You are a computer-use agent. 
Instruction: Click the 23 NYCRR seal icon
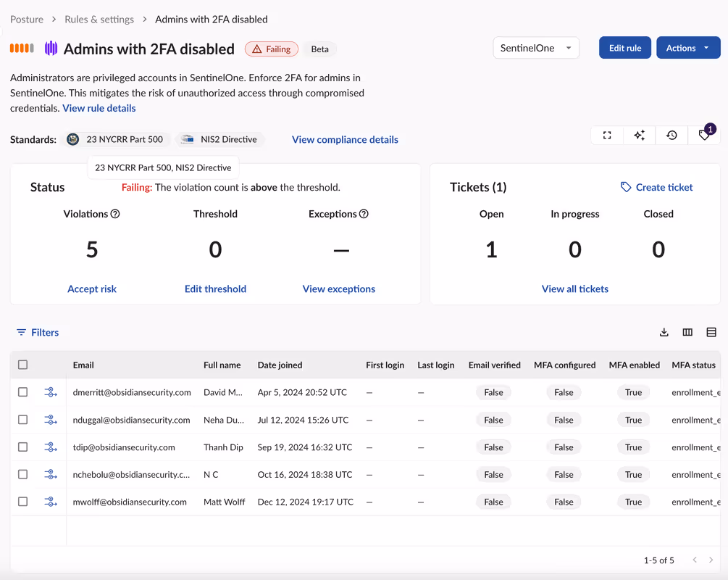tap(73, 139)
